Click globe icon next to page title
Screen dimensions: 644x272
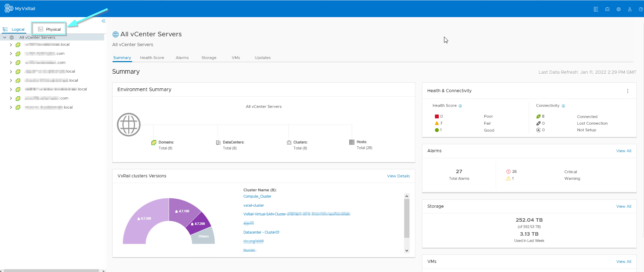[x=115, y=35]
